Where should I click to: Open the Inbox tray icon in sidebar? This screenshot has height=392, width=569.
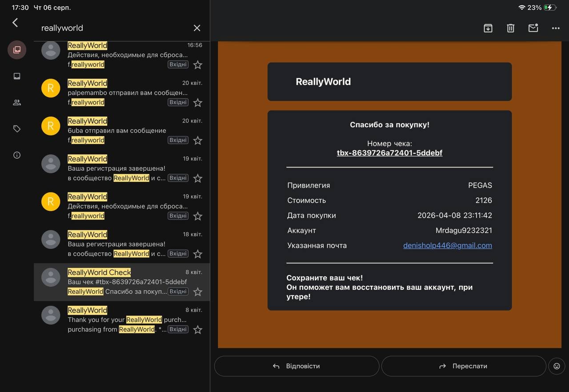17,76
